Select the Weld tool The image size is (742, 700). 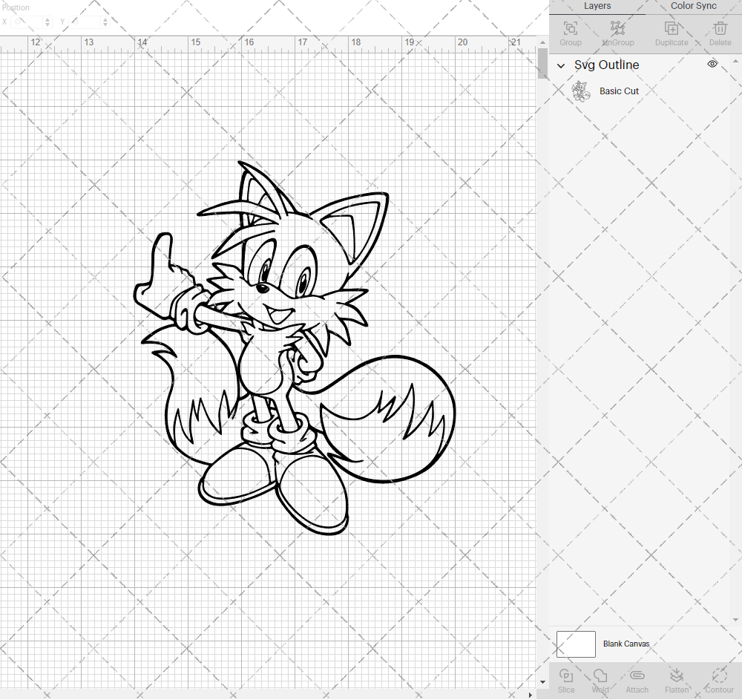coord(600,679)
